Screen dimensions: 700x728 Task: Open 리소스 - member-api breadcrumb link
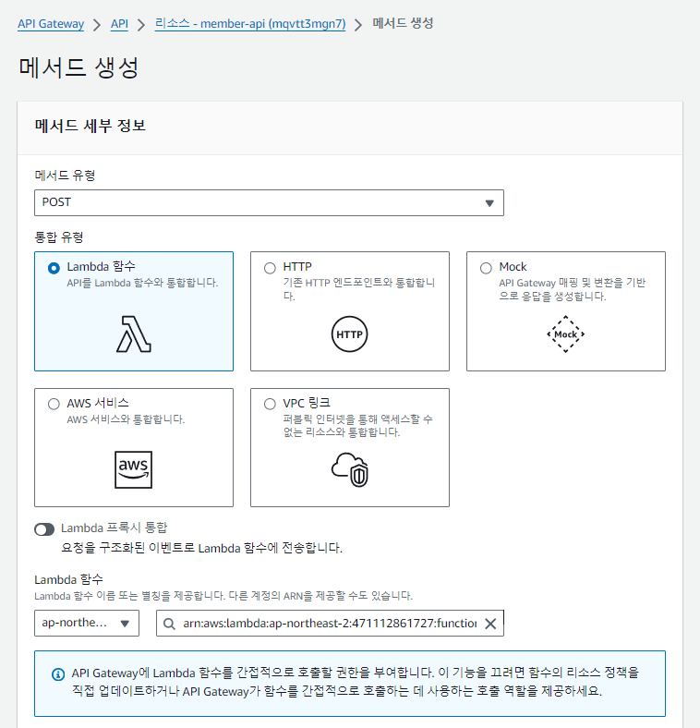click(x=250, y=24)
